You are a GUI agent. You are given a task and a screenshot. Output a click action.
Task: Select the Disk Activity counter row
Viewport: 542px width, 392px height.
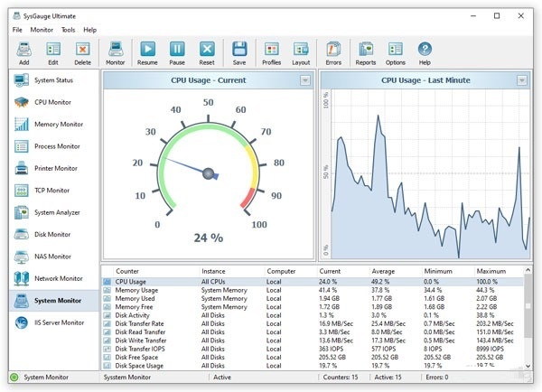point(135,315)
